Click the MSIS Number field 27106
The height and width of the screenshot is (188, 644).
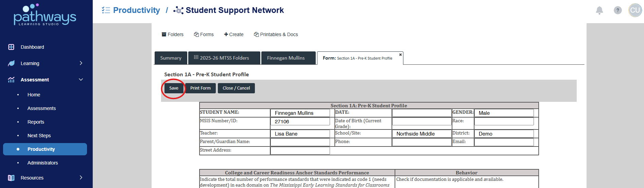(x=300, y=122)
